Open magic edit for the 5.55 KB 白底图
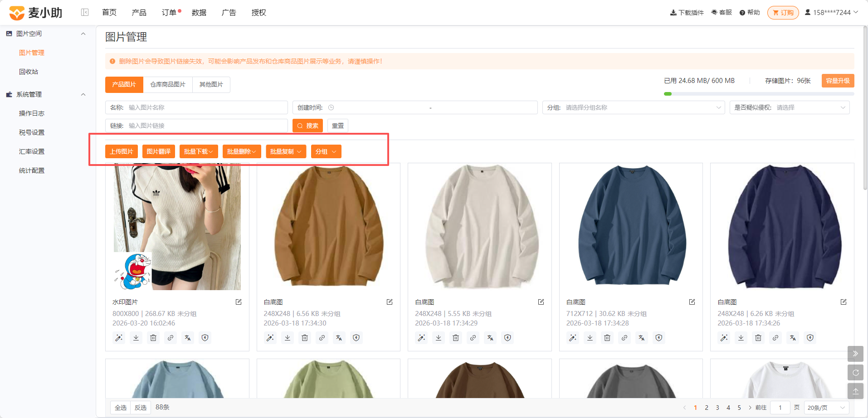This screenshot has height=418, width=868. point(421,338)
